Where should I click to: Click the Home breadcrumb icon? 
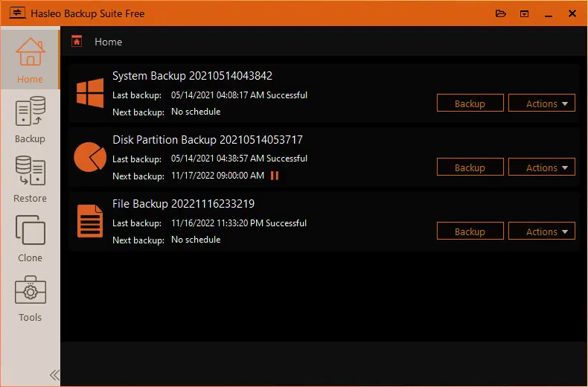click(x=77, y=41)
